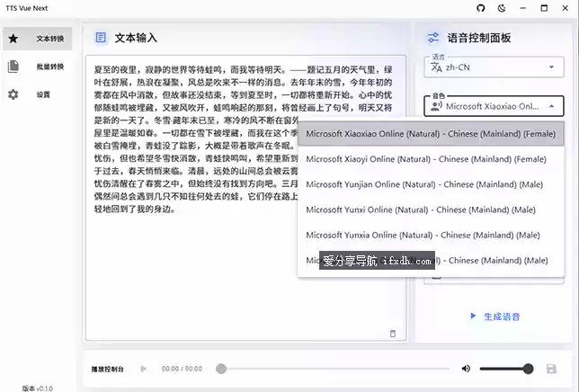Mute audio with the speaker icon

[466, 369]
